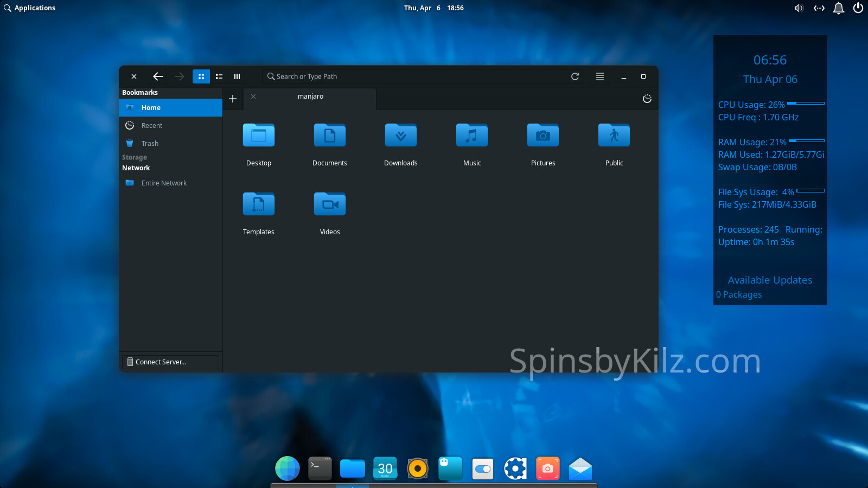This screenshot has width=868, height=488.
Task: Collapse the Network sidebar section
Action: click(136, 168)
